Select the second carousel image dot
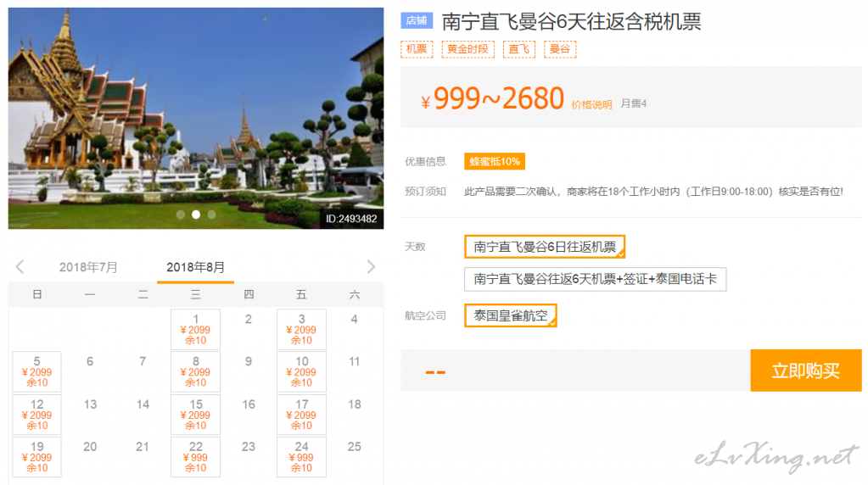 pyautogui.click(x=196, y=215)
